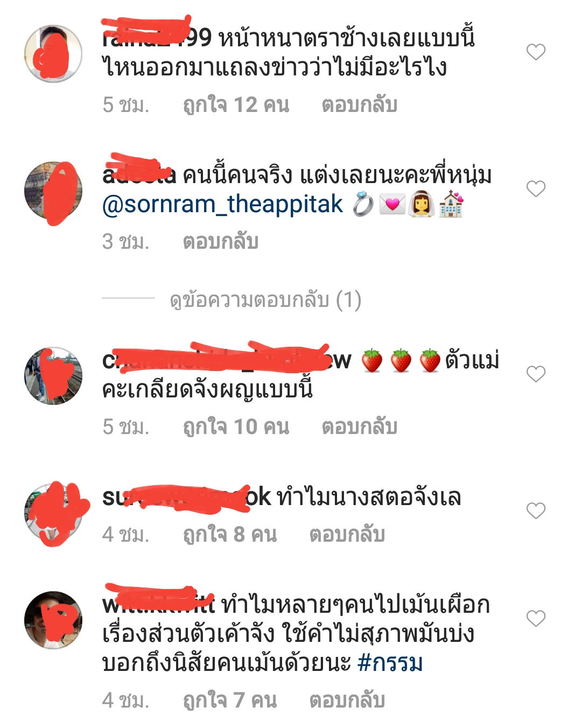Open avatar of the strawberry comment author
Viewport: 575px width, 728px height.
(x=53, y=376)
